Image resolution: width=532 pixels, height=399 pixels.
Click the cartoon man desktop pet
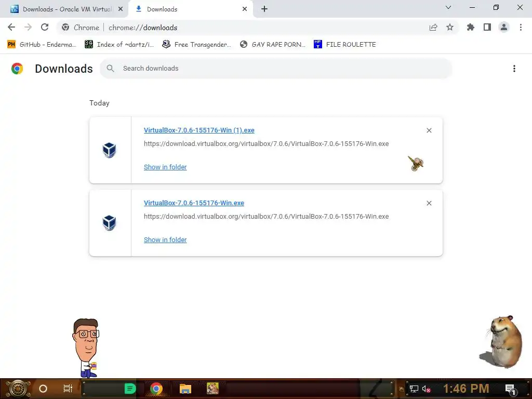point(86,348)
